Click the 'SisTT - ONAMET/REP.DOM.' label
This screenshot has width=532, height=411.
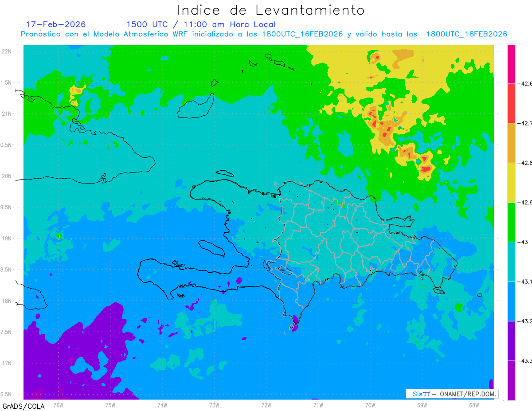[452, 394]
